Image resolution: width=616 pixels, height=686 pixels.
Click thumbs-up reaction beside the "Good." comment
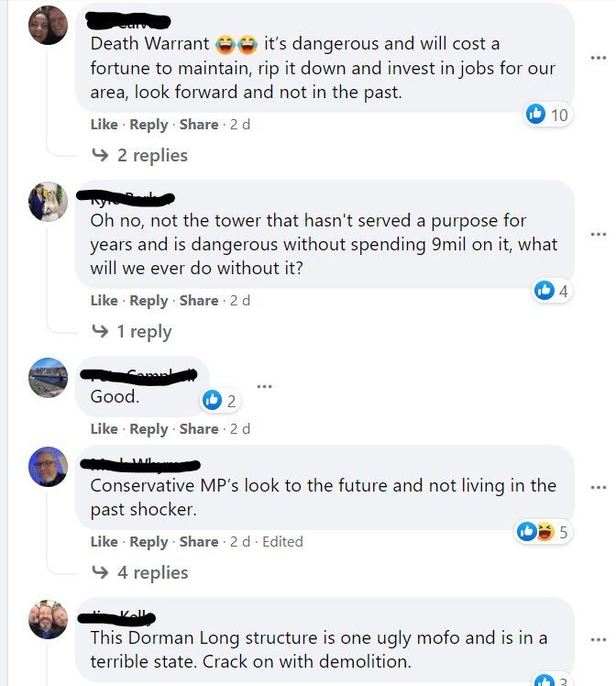click(220, 400)
